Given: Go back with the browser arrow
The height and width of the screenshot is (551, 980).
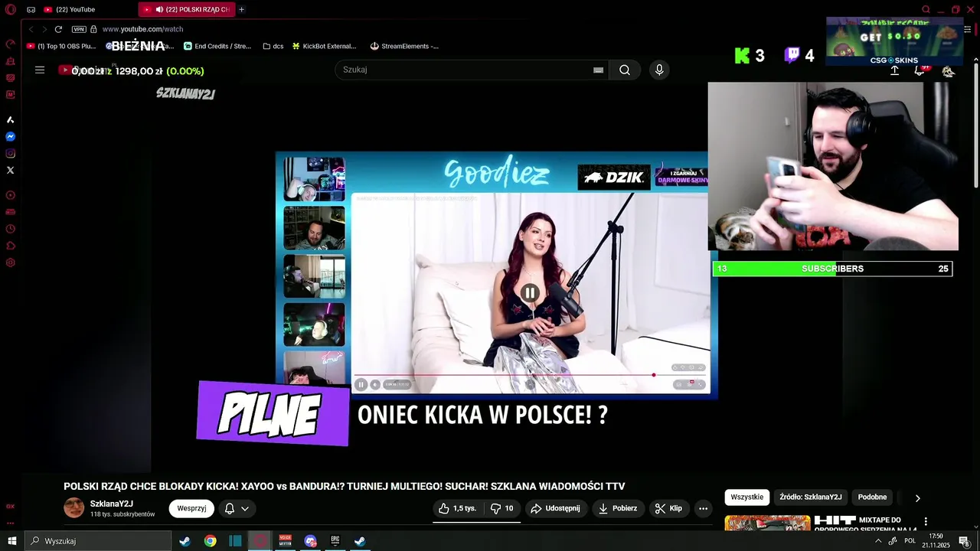Looking at the screenshot, I should 31,29.
